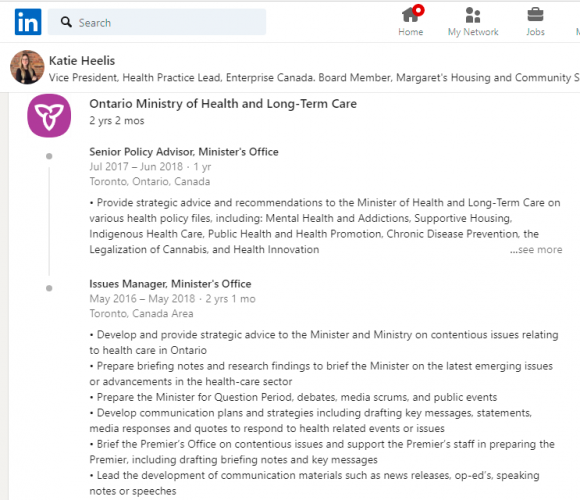Screen dimensions: 580x500
Task: Click the Lead the development bullet
Action: 314,483
